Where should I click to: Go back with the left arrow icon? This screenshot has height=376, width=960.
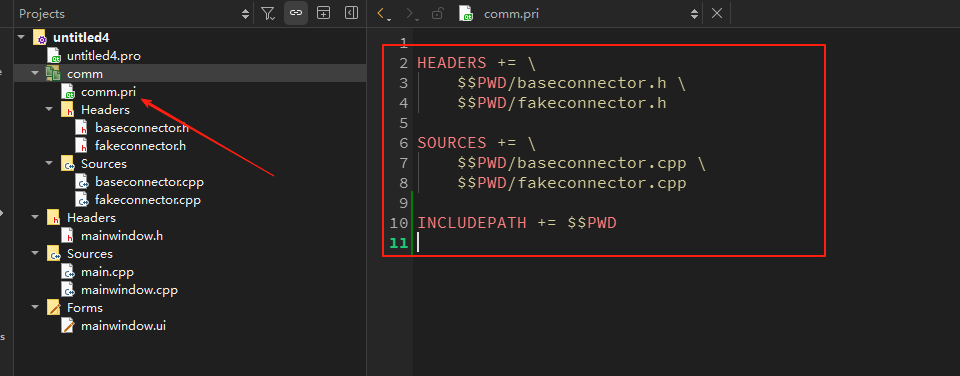pyautogui.click(x=383, y=13)
